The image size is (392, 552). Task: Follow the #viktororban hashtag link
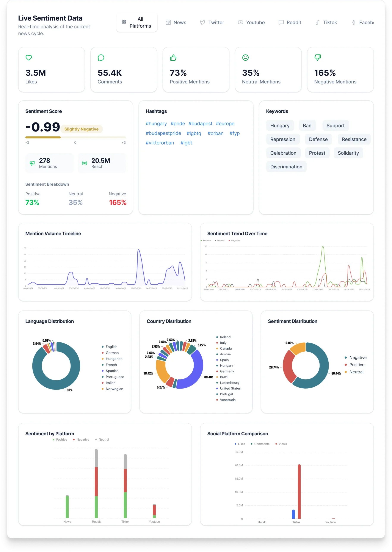pos(160,143)
